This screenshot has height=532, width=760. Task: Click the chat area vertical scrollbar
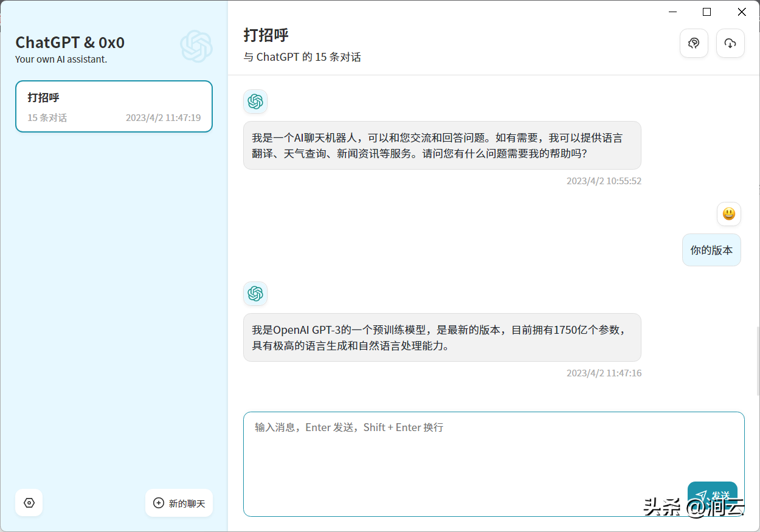click(757, 361)
